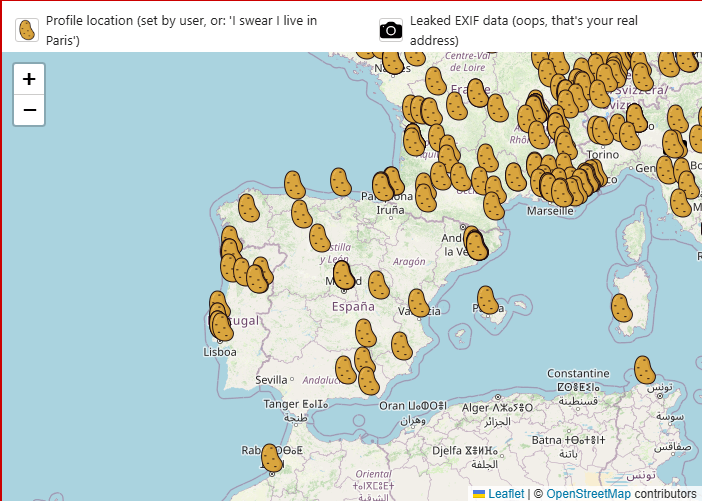
Task: Select the potato marker on Balearic Islands
Action: click(487, 300)
